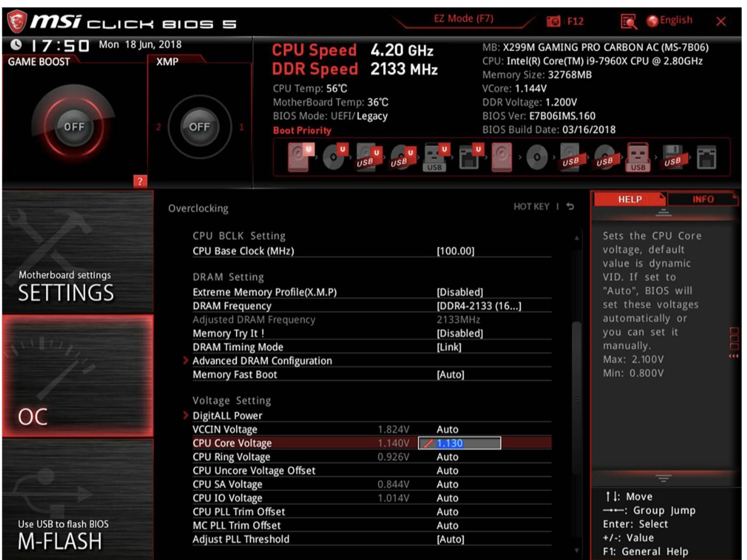Toggle the XMP profile knob
This screenshot has width=747, height=560.
click(199, 127)
